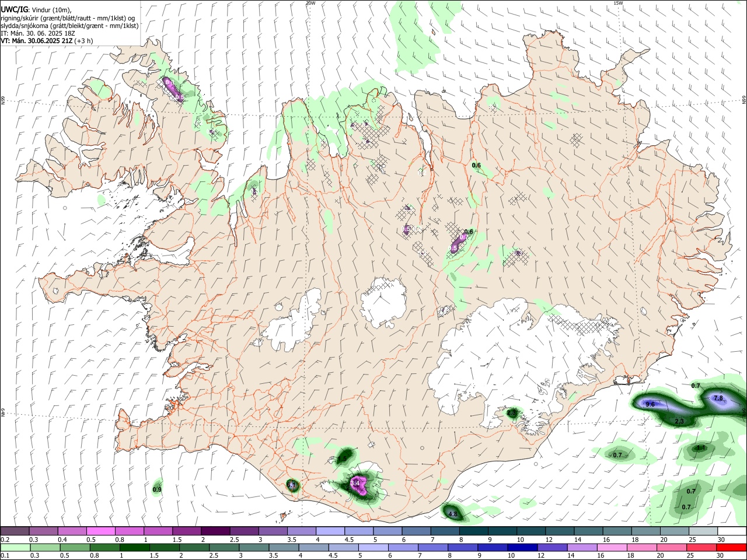Screen dimensions: 747x560
Task: Click the 0.9 value off southwest coast
Action: [x=157, y=489]
